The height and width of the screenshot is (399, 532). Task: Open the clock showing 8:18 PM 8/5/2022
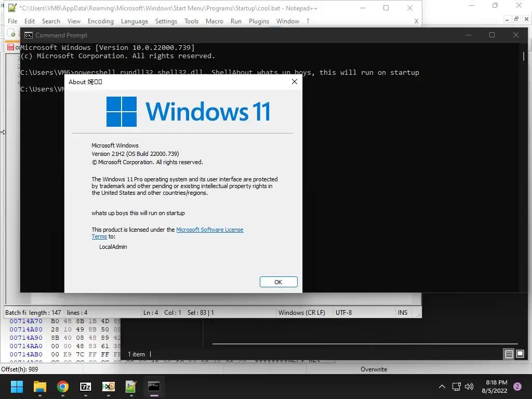pyautogui.click(x=495, y=387)
